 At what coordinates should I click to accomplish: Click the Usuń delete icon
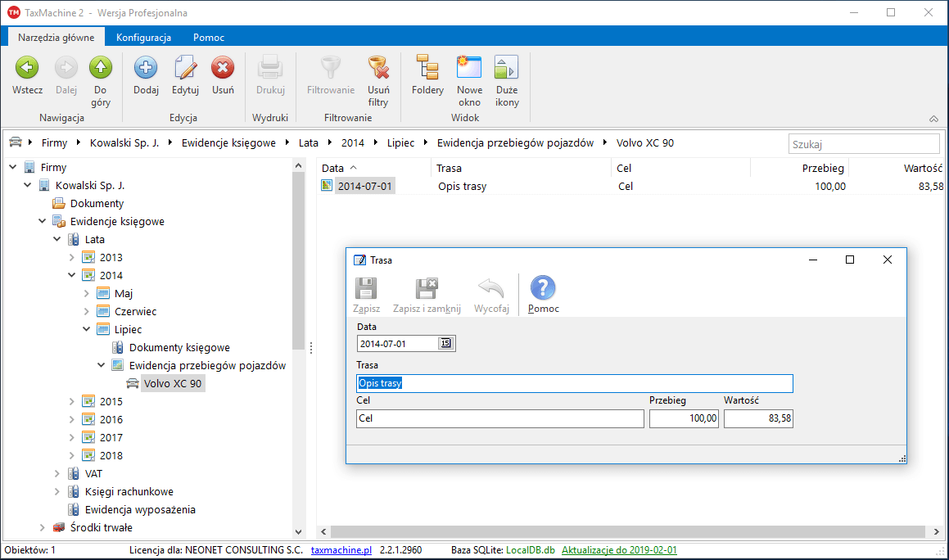pyautogui.click(x=223, y=68)
